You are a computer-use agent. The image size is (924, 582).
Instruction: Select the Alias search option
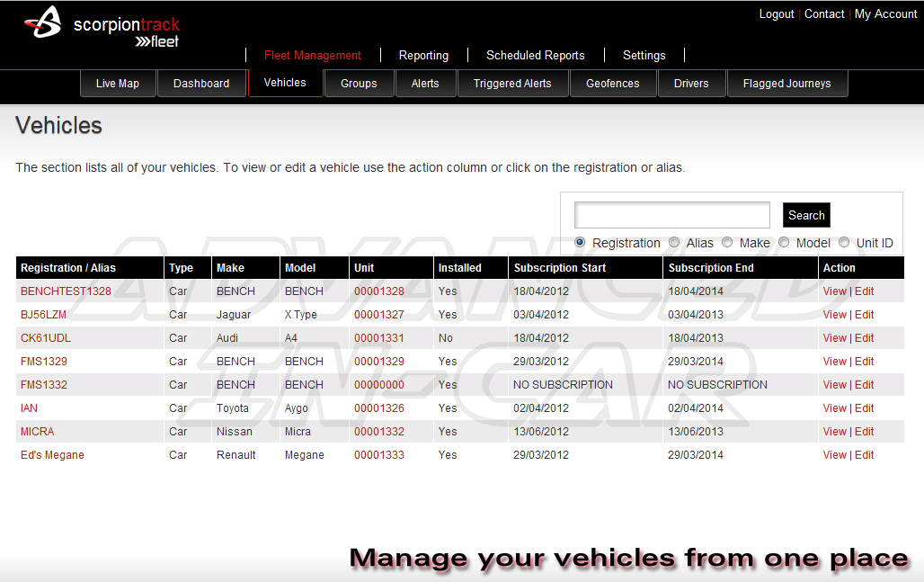(x=674, y=242)
